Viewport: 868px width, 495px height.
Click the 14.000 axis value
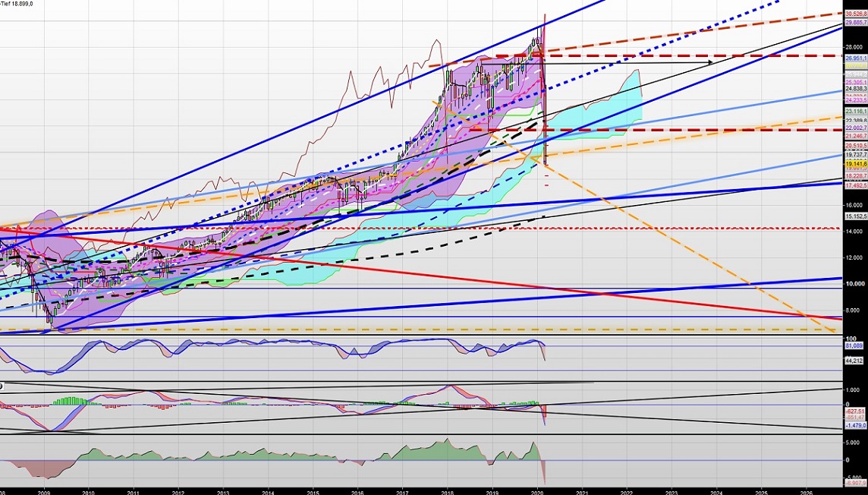[854, 232]
